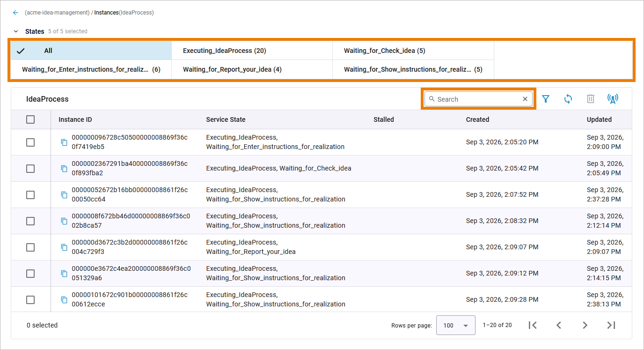Copy instance ID 00000101672c901b

pos(64,299)
